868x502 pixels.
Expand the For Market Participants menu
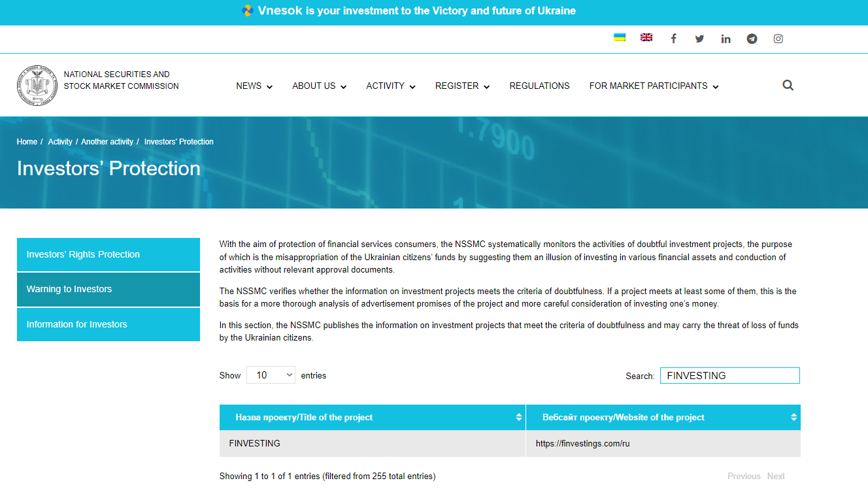(653, 86)
